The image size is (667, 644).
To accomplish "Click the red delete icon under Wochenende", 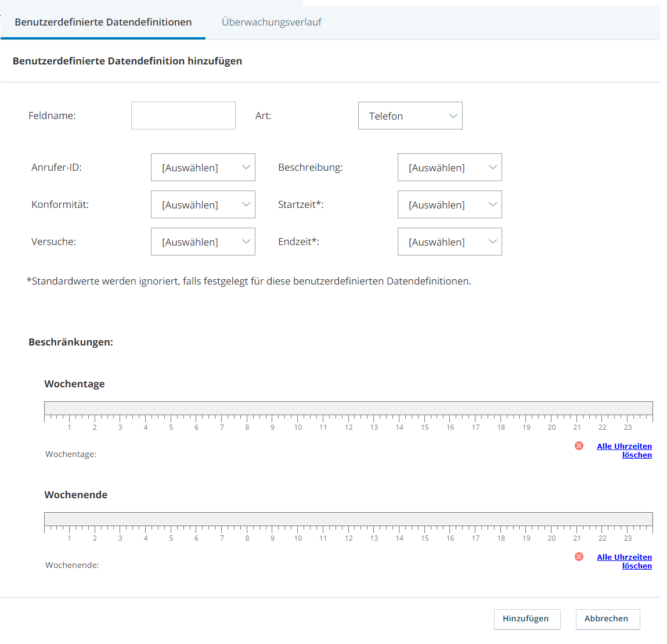I will click(579, 557).
